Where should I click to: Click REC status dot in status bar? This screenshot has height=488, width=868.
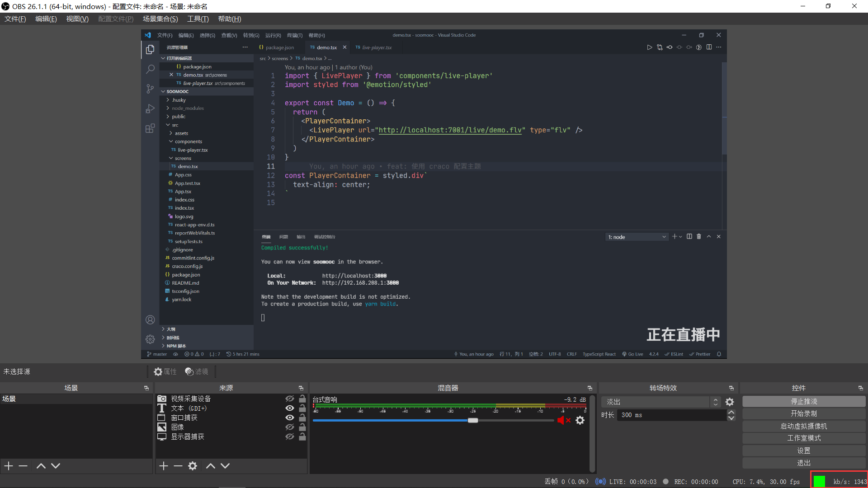(665, 482)
